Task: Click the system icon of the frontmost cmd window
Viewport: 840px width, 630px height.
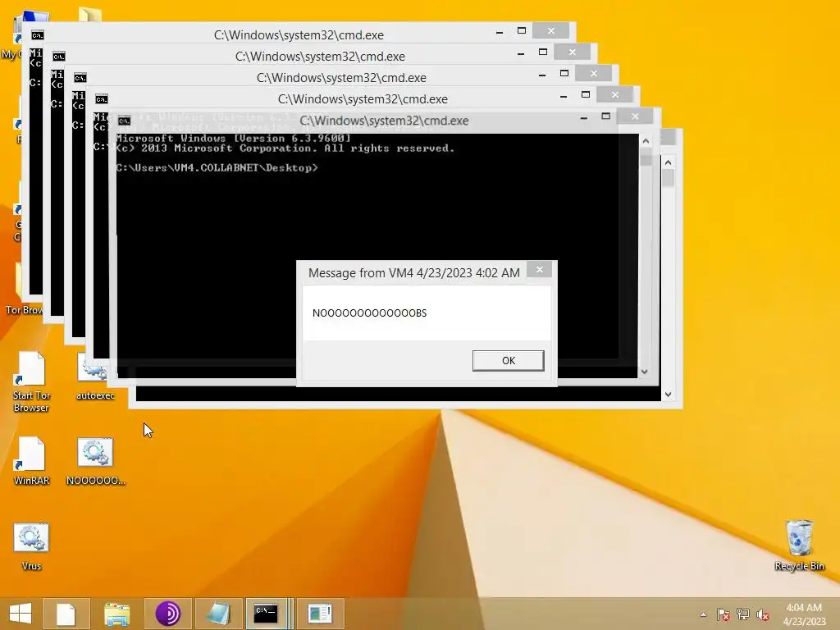Action: click(125, 121)
